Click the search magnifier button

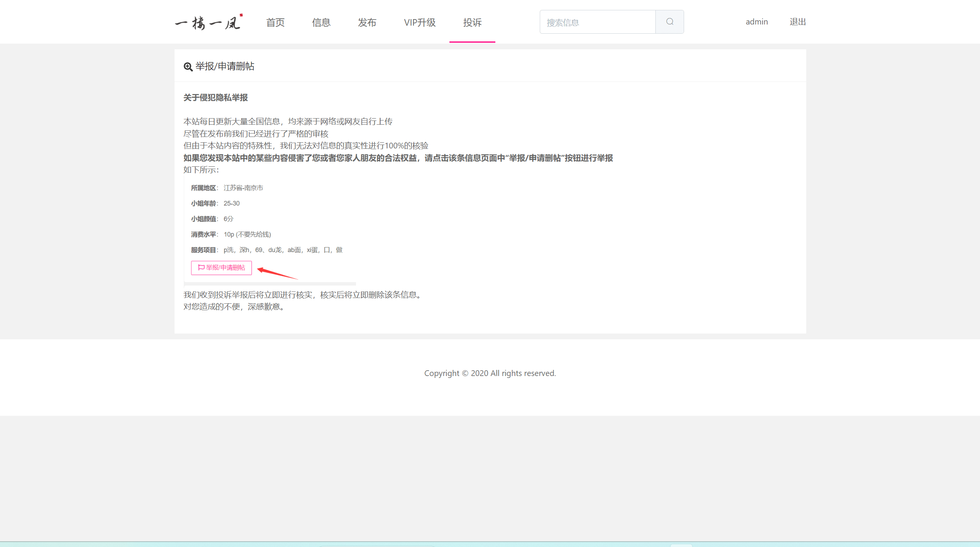point(670,22)
